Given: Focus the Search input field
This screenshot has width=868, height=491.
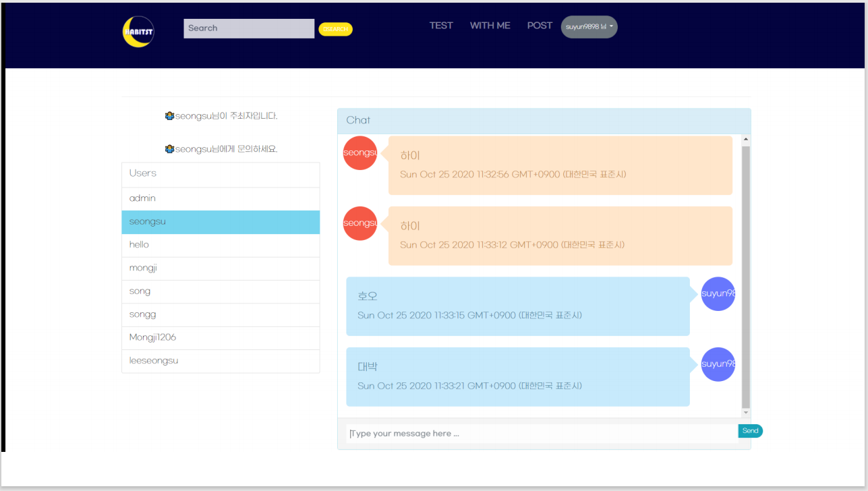Looking at the screenshot, I should pos(249,28).
